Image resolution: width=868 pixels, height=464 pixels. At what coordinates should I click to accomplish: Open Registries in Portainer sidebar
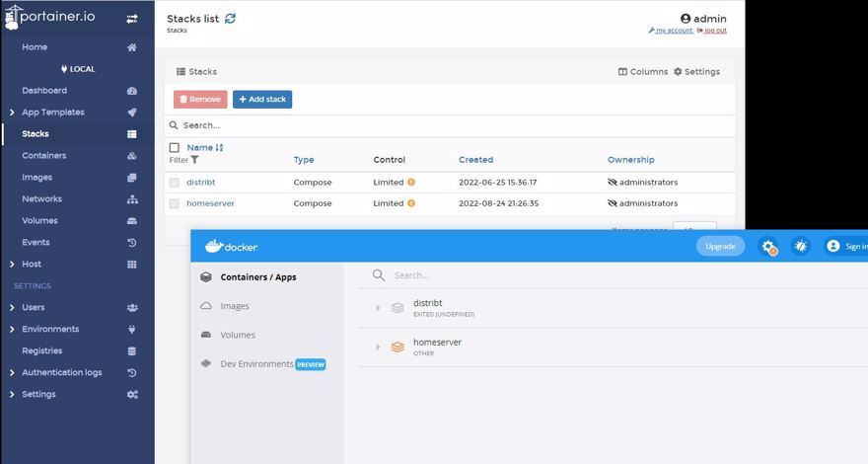(x=42, y=350)
